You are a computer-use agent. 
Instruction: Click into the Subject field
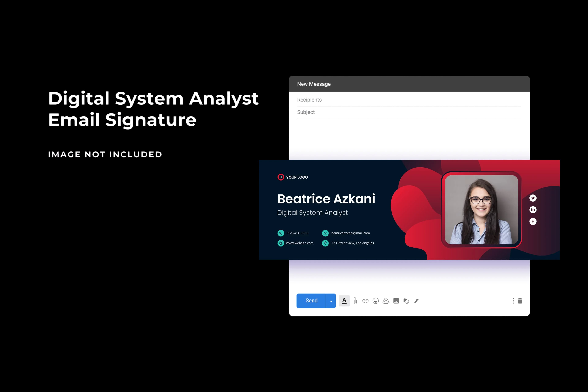click(x=409, y=112)
